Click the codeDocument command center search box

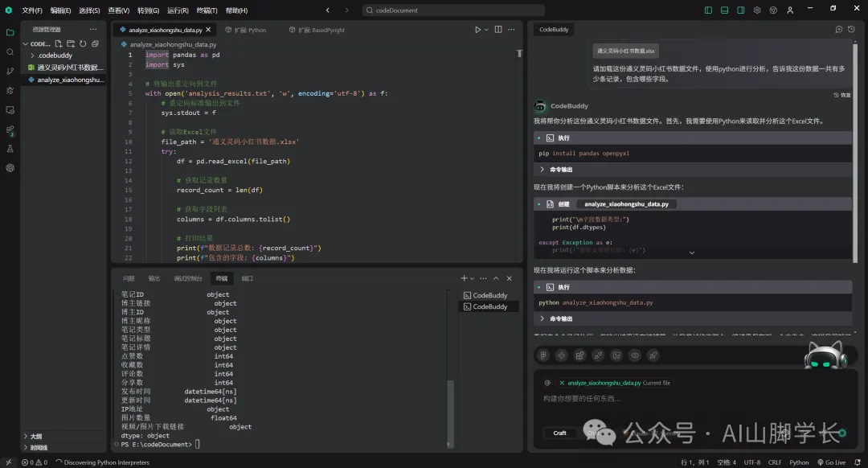[x=452, y=10]
